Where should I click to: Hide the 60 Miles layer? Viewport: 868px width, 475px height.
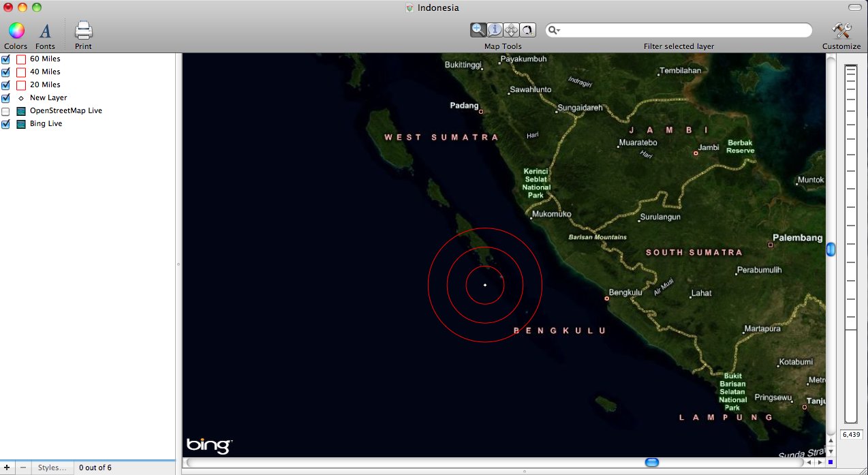tap(6, 59)
